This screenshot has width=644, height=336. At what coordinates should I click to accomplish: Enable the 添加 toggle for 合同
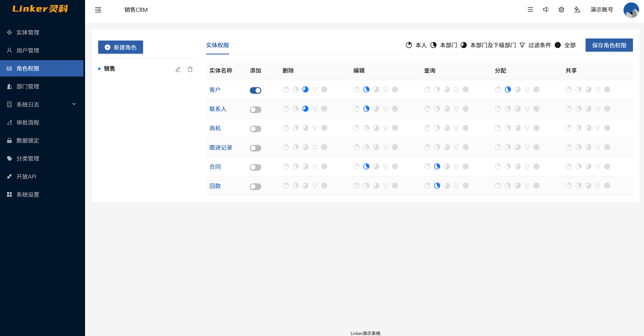pos(255,167)
